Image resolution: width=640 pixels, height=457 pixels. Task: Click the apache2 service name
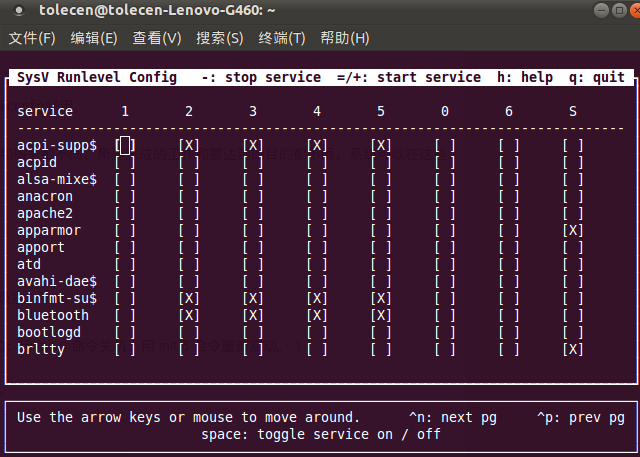point(45,214)
